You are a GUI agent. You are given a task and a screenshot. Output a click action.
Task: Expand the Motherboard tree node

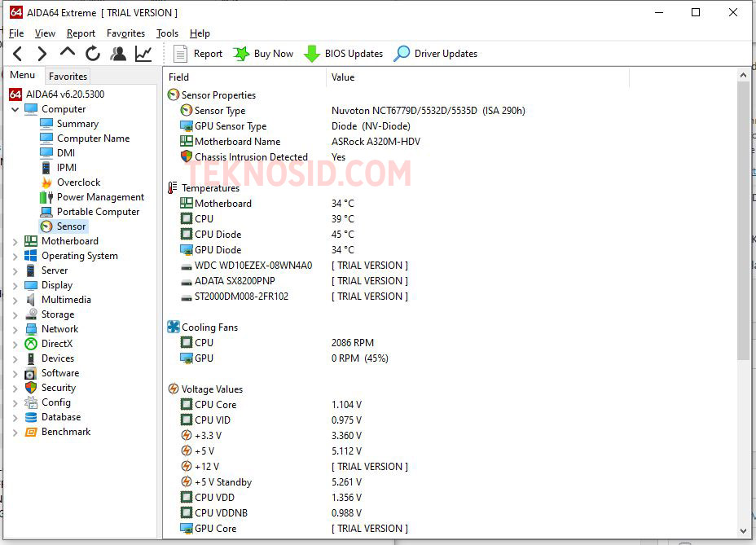15,242
